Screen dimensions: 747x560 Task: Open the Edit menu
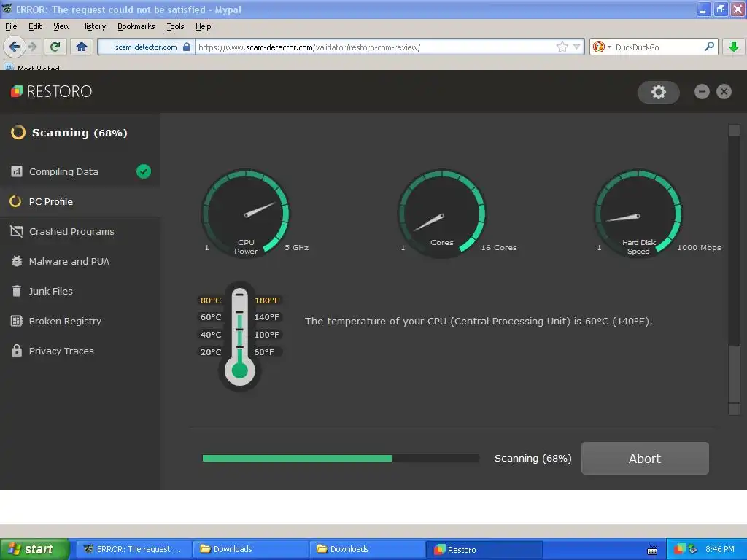[x=35, y=26]
